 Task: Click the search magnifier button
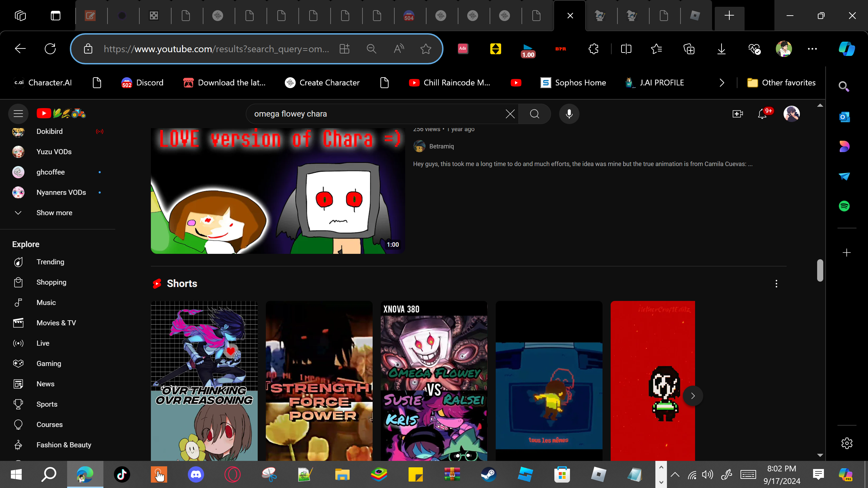pos(534,114)
